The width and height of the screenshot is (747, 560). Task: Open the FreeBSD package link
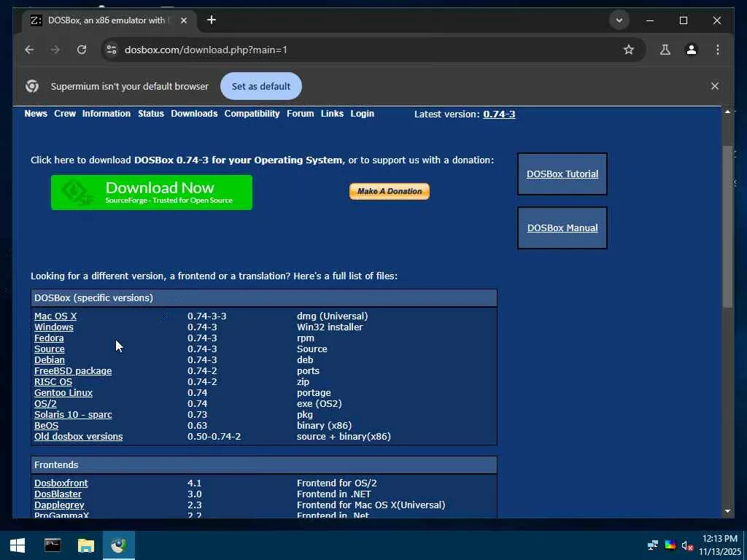(73, 371)
